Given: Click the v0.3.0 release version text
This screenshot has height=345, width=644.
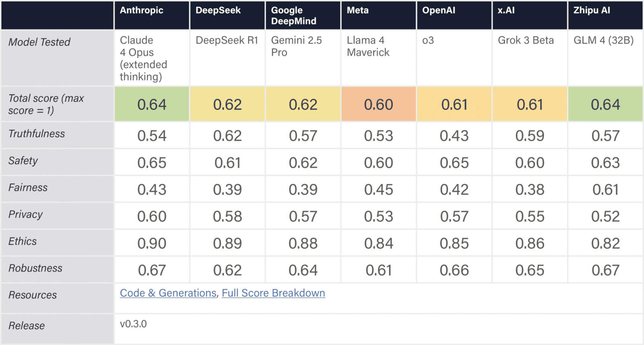Looking at the screenshot, I should (133, 324).
